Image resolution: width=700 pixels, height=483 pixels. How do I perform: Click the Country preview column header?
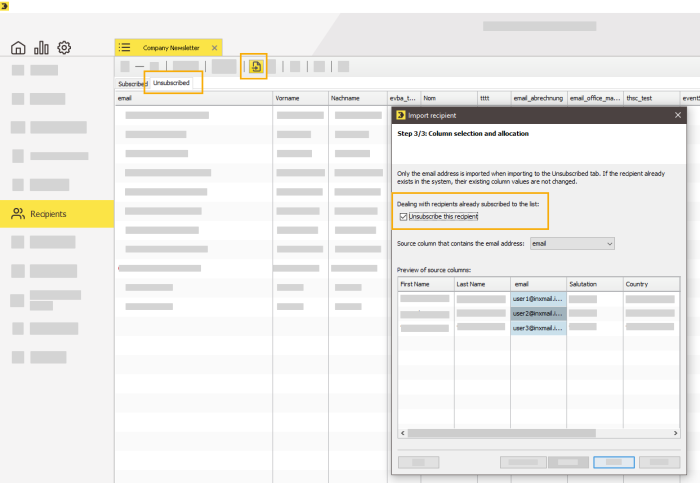point(651,284)
